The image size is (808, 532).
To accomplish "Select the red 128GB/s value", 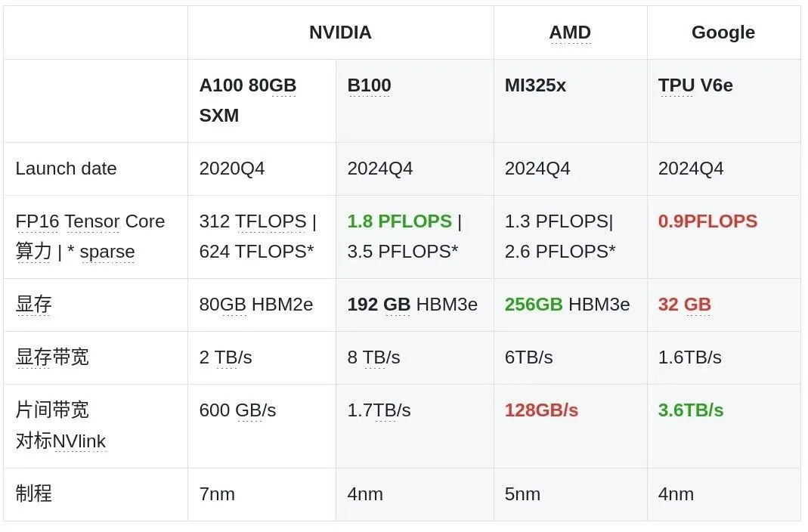I will (x=541, y=410).
